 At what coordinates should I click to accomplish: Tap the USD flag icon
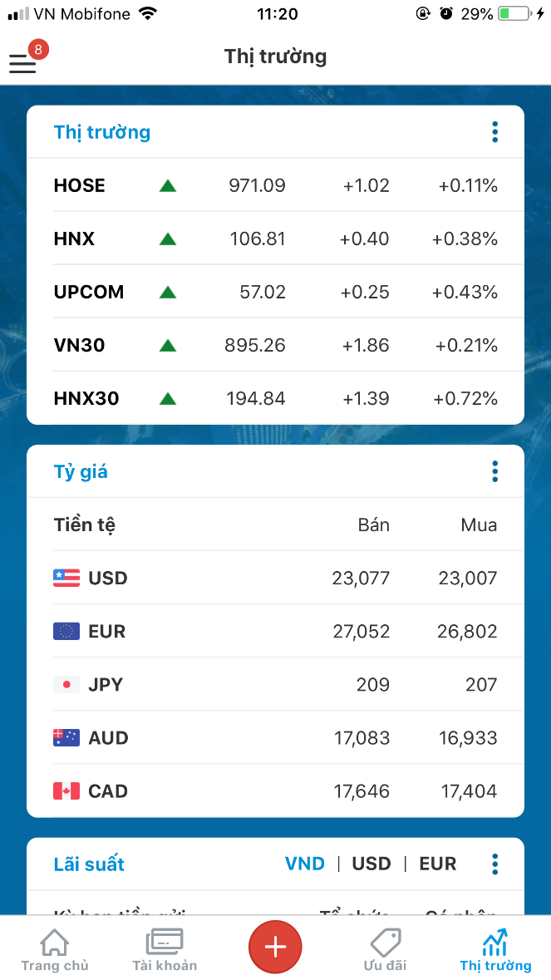click(x=66, y=579)
